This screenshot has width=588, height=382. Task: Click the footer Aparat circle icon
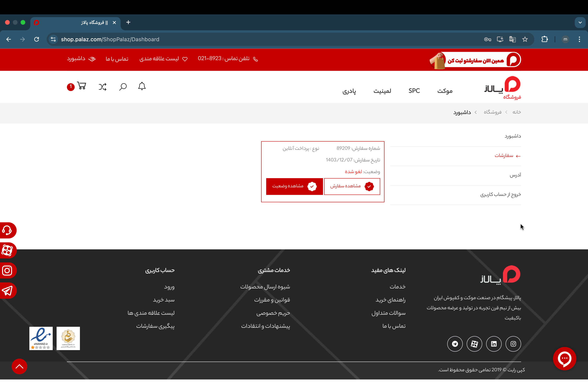[x=474, y=344]
